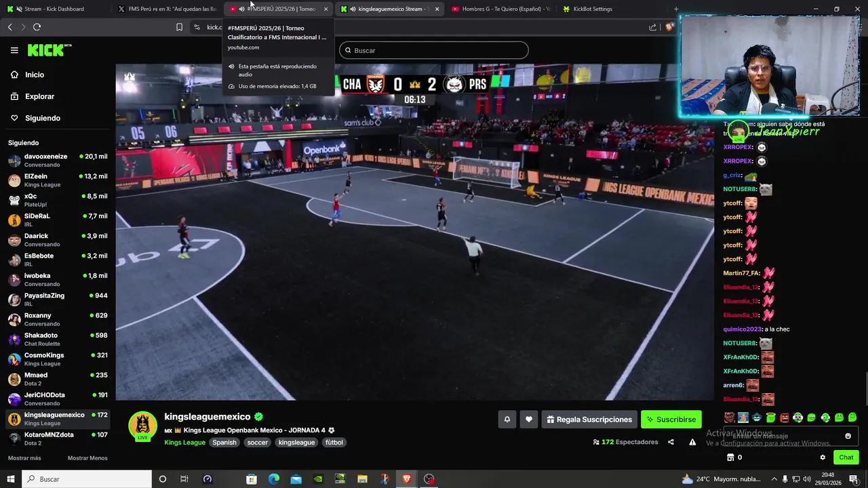Viewport: 868px width, 488px height.
Task: Select the kingsleague tag
Action: (296, 443)
